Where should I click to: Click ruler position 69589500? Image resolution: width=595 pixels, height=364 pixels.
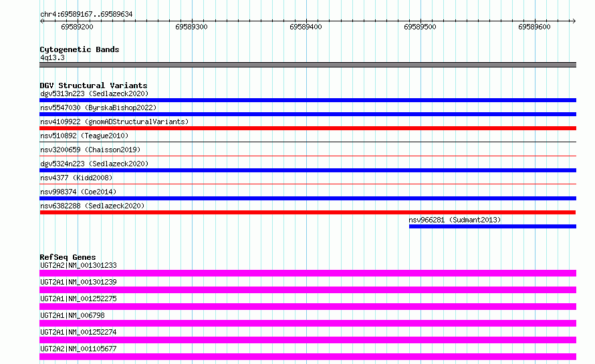pos(420,27)
